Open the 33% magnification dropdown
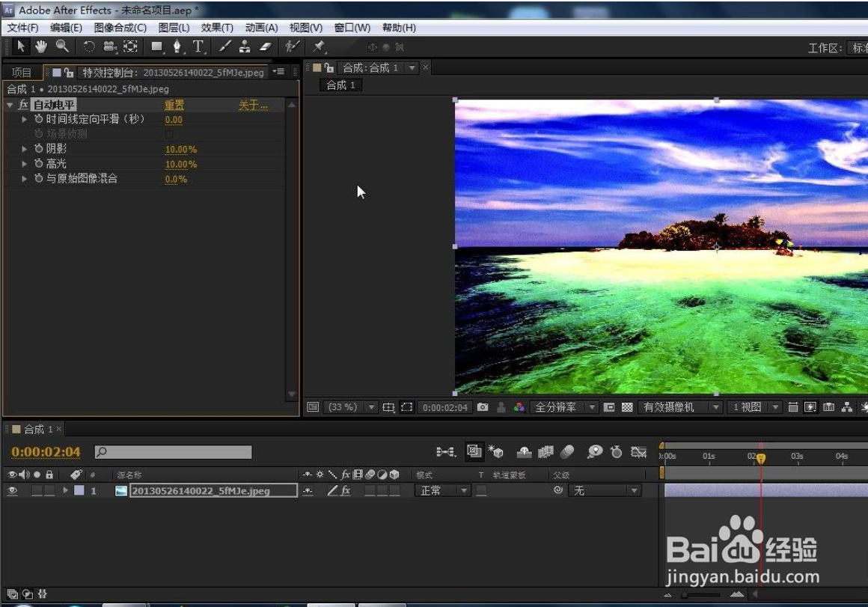Image resolution: width=868 pixels, height=607 pixels. click(350, 408)
